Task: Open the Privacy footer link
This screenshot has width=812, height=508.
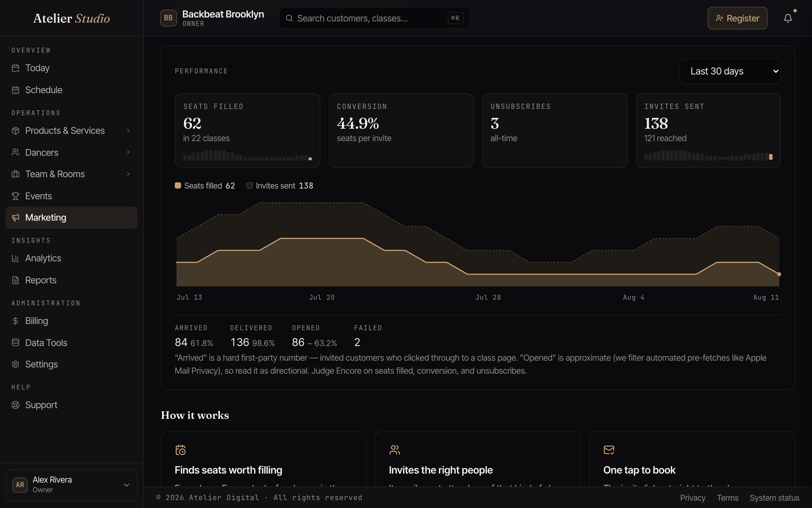Action: click(692, 498)
